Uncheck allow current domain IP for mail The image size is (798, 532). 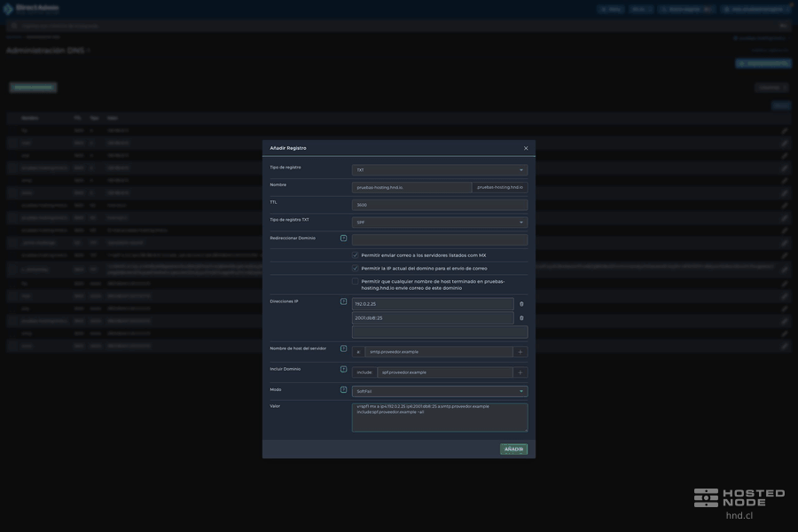point(356,269)
